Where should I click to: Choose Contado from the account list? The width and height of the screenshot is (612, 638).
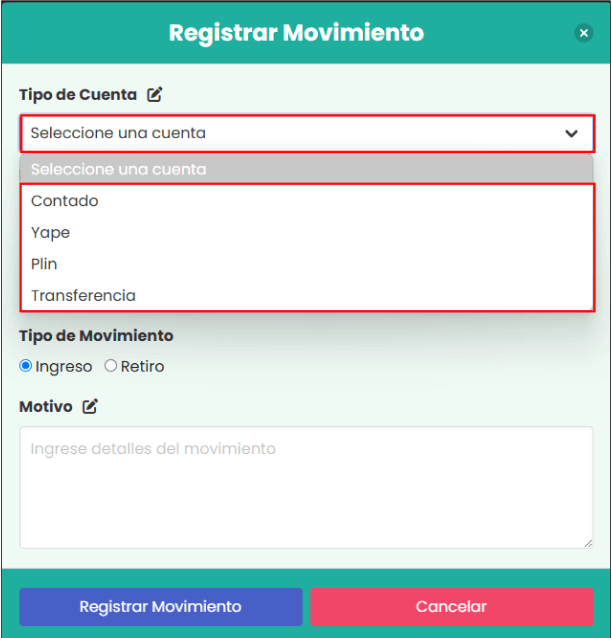tap(65, 201)
